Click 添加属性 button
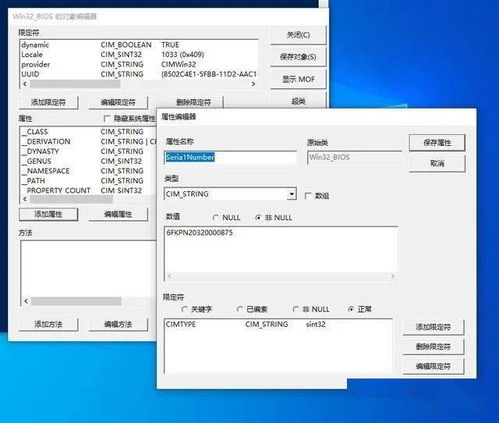 coord(49,214)
